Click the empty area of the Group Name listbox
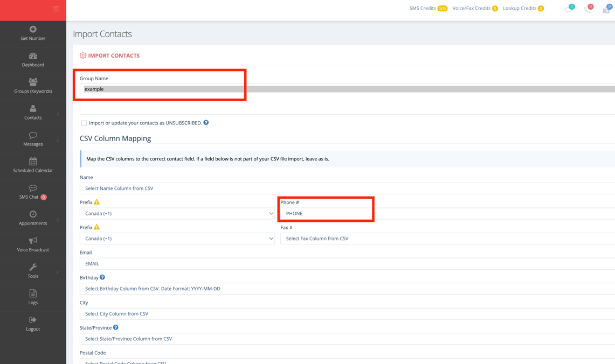Viewport: 615px width, 364px height. (x=347, y=104)
